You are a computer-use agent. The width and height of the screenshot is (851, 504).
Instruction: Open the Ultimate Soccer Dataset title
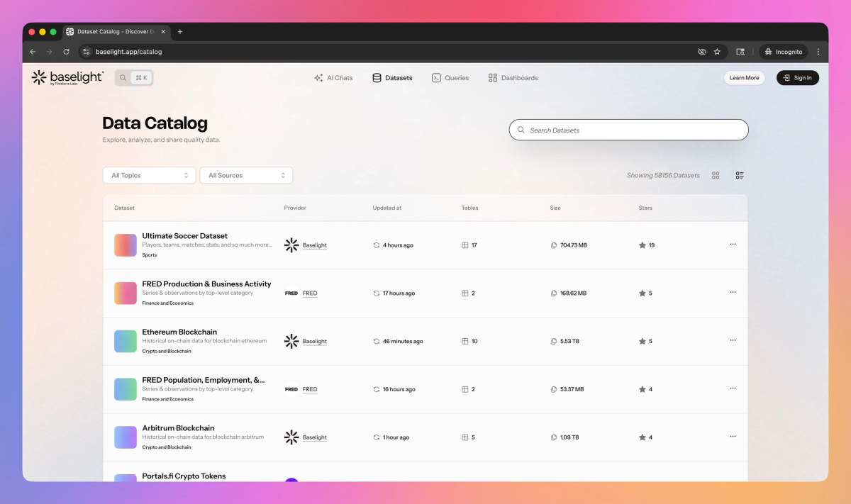click(185, 236)
